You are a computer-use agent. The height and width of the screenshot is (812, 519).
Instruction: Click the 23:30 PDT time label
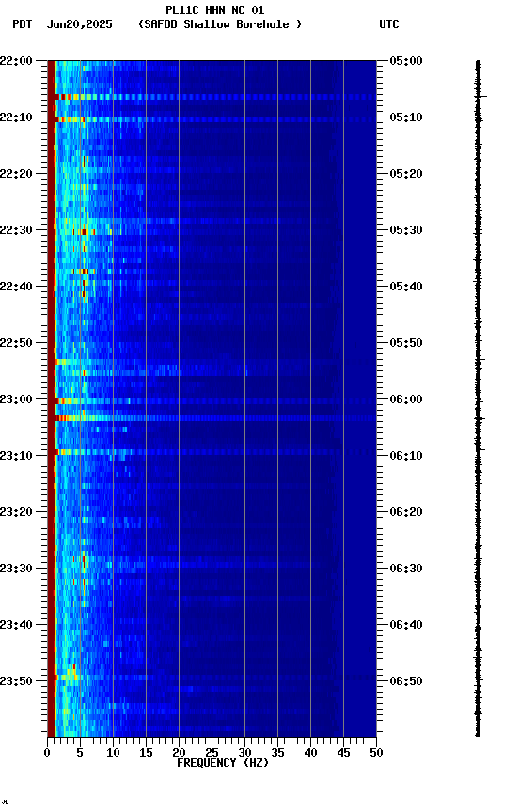click(x=16, y=569)
